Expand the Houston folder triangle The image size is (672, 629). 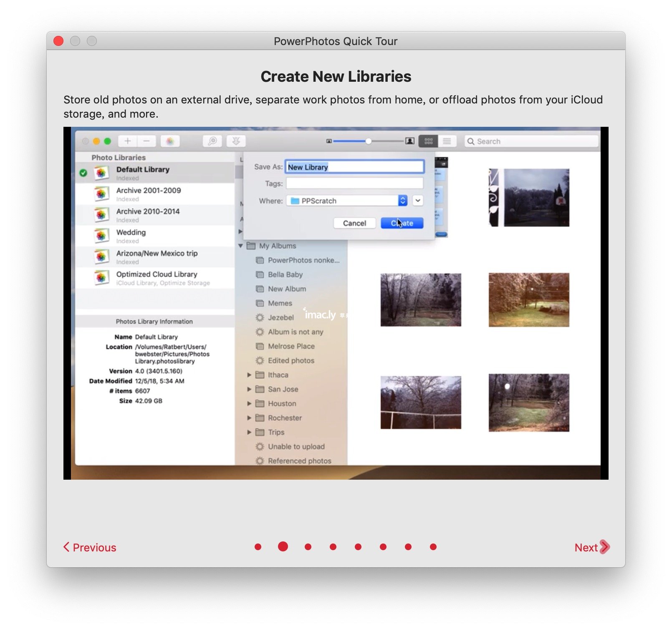tap(249, 404)
